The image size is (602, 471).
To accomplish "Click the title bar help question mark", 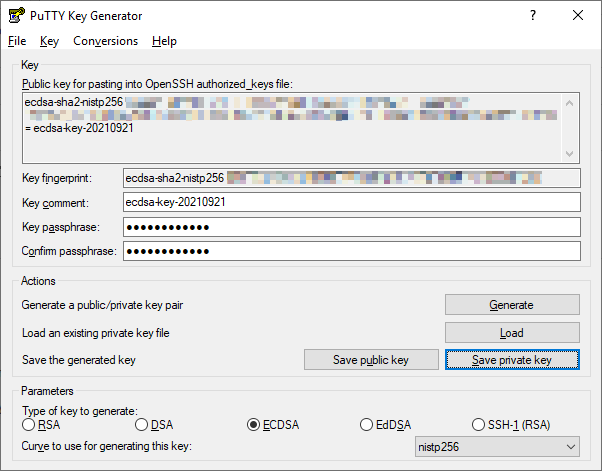I will tap(532, 16).
